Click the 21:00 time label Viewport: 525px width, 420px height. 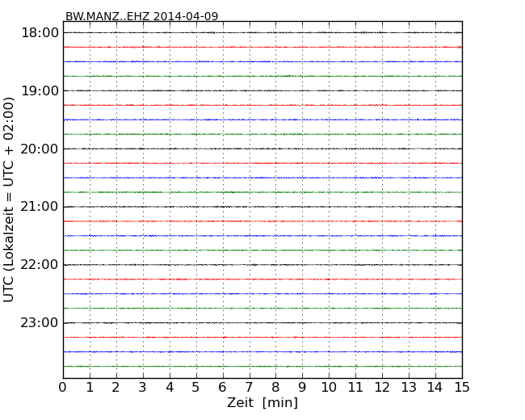[x=40, y=207]
